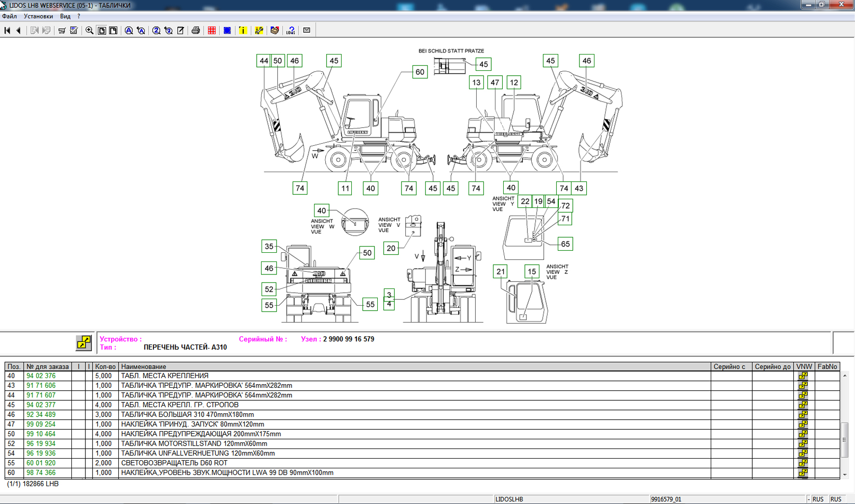Open the LIDOS help question icon

(290, 30)
